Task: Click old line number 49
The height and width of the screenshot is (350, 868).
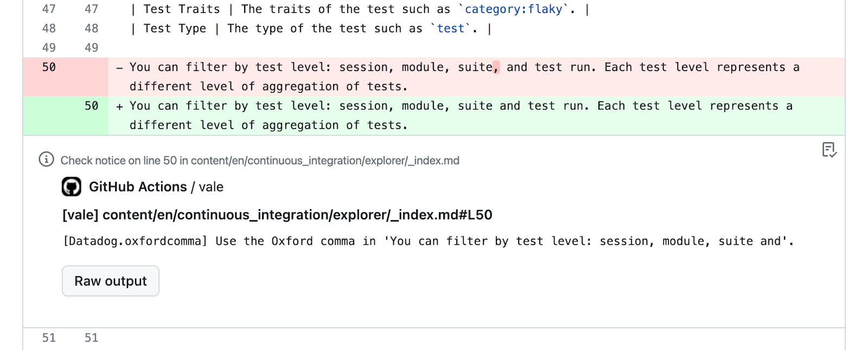Action: tap(49, 48)
